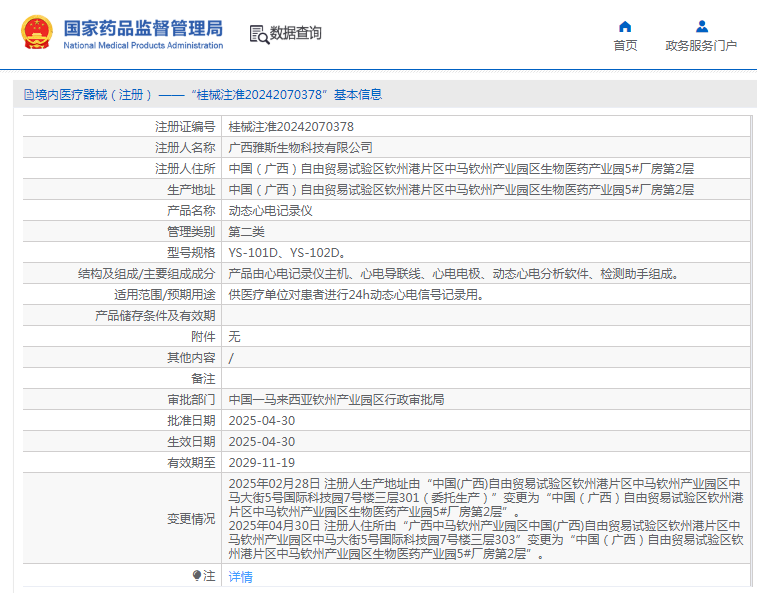Click the 结构及组成 description value
The height and width of the screenshot is (593, 757).
pyautogui.click(x=454, y=274)
